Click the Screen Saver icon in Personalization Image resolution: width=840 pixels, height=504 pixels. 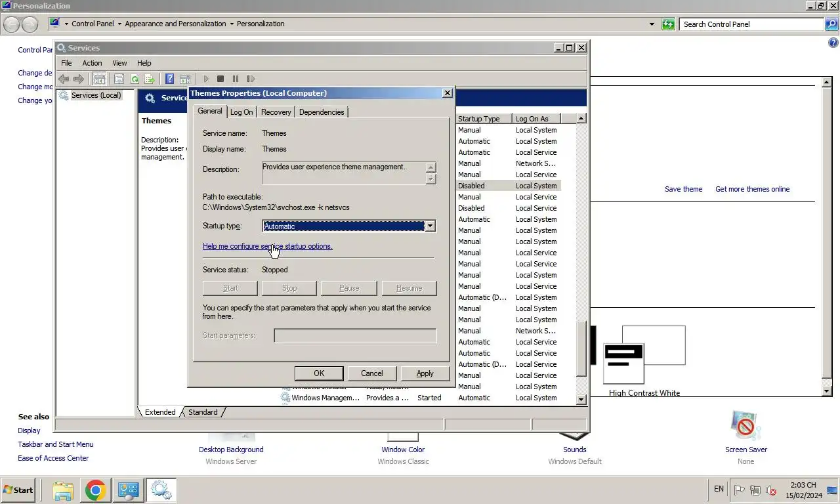745,425
